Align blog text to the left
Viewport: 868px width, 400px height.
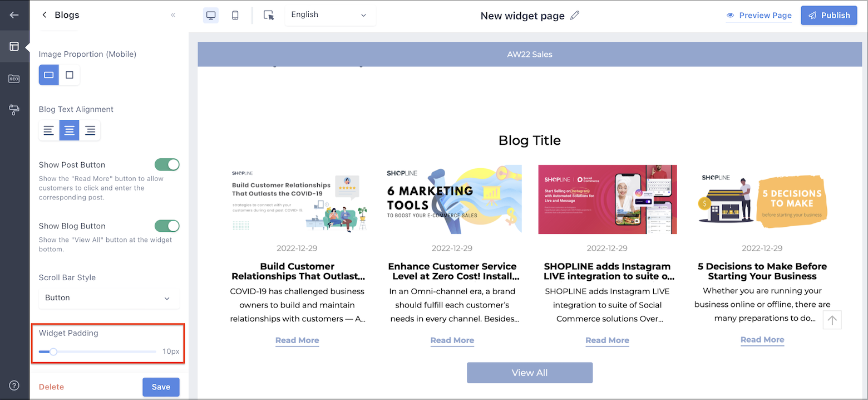click(x=49, y=130)
